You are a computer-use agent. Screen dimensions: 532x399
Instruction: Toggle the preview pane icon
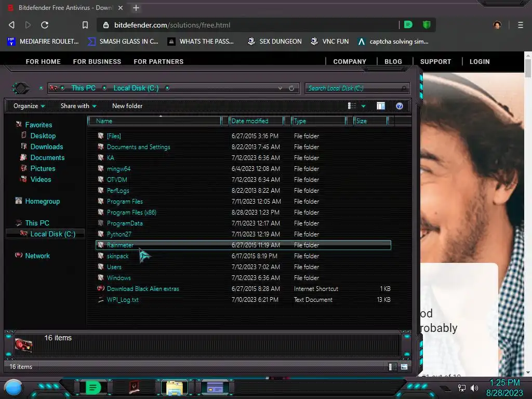click(x=381, y=106)
